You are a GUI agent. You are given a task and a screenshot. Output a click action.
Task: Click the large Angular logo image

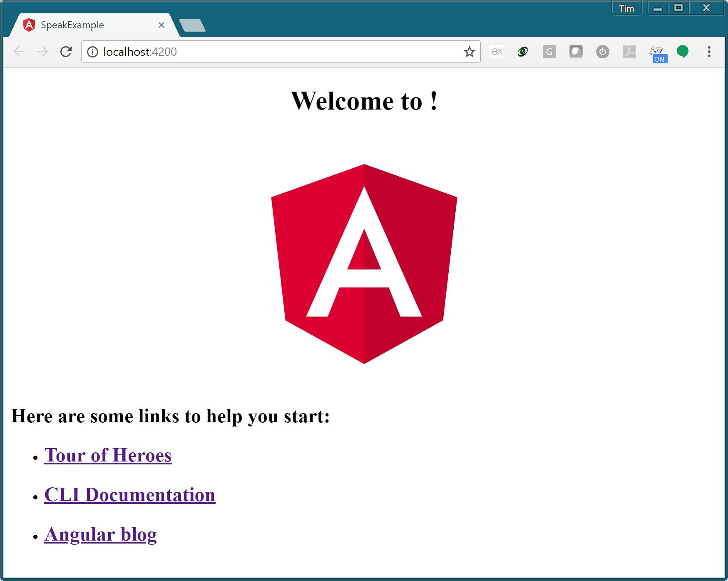[x=364, y=264]
